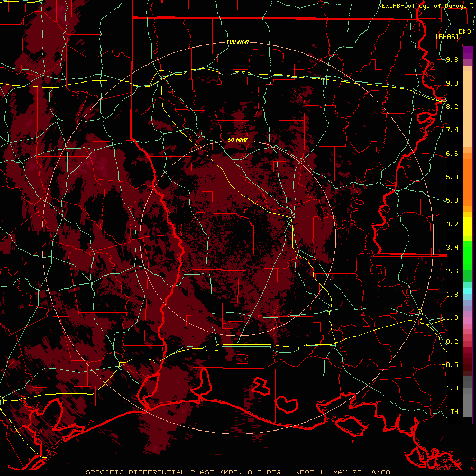Screen dimensions: 476x476
Task: Pick the pink segment of the color bar
Action: [467, 321]
